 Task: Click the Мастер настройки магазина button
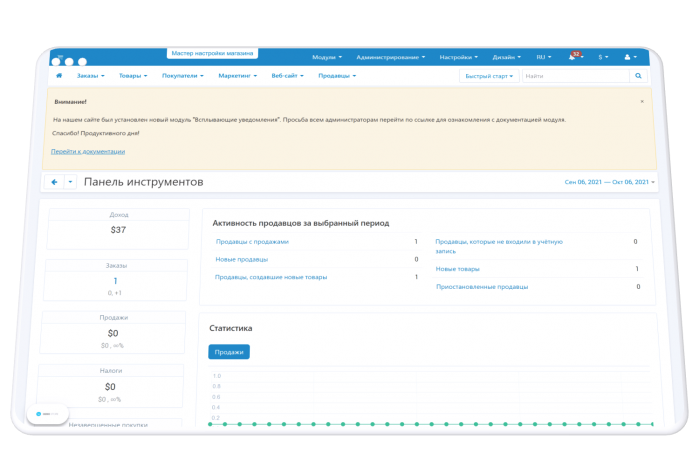(212, 53)
